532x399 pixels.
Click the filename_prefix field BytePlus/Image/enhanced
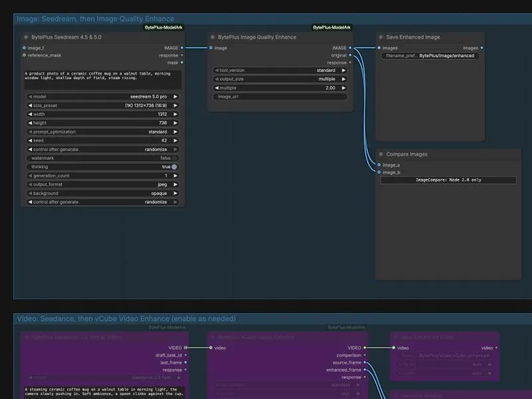pyautogui.click(x=430, y=56)
